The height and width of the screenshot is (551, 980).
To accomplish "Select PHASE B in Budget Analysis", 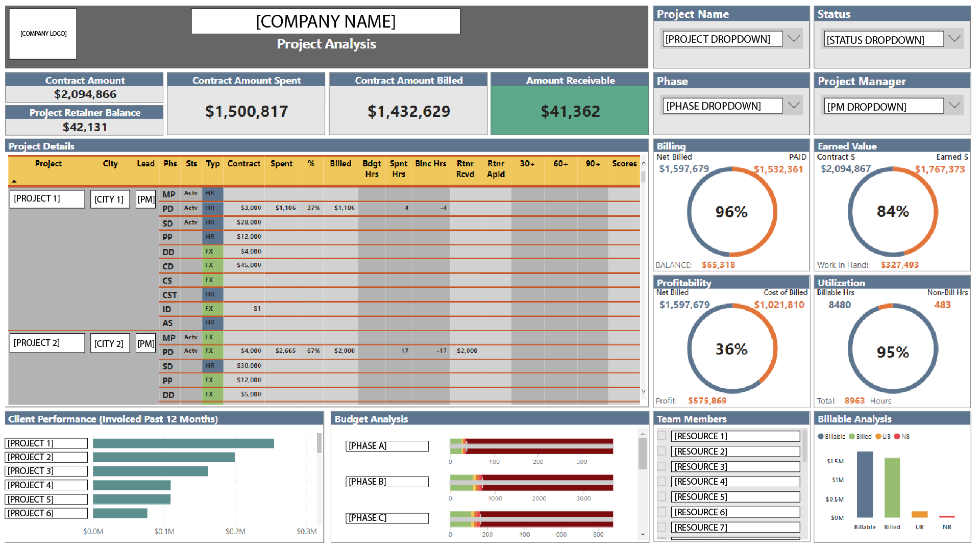I will pos(387,482).
